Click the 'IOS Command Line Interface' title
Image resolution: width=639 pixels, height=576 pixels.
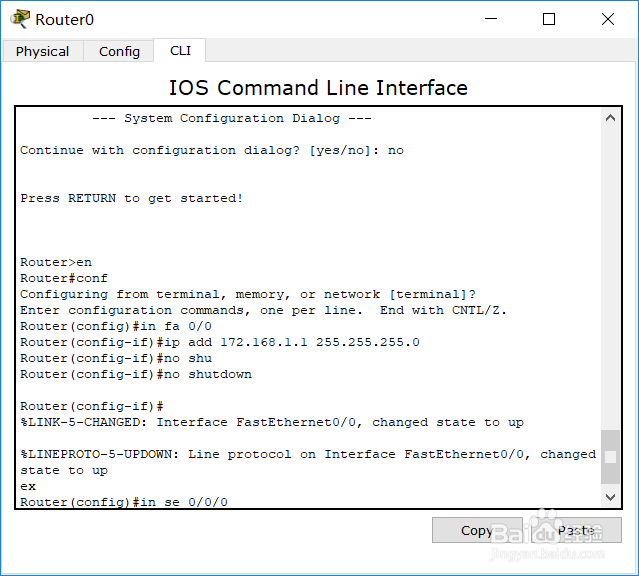(x=318, y=88)
